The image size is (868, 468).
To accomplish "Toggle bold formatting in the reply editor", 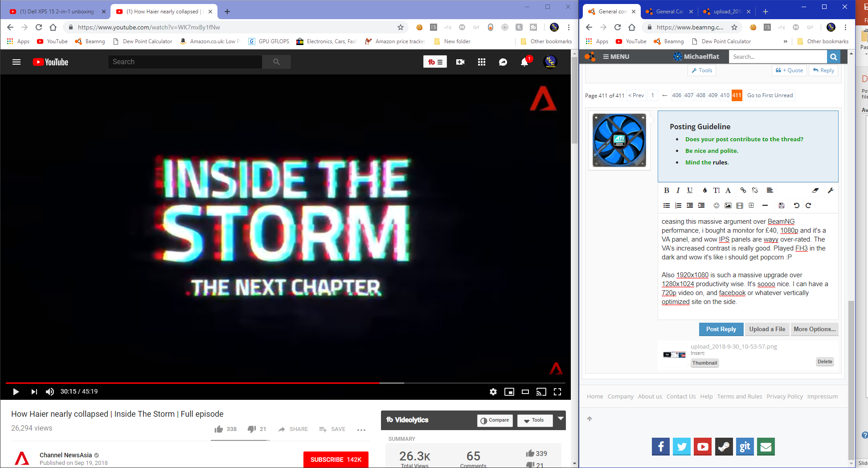I will pyautogui.click(x=667, y=190).
